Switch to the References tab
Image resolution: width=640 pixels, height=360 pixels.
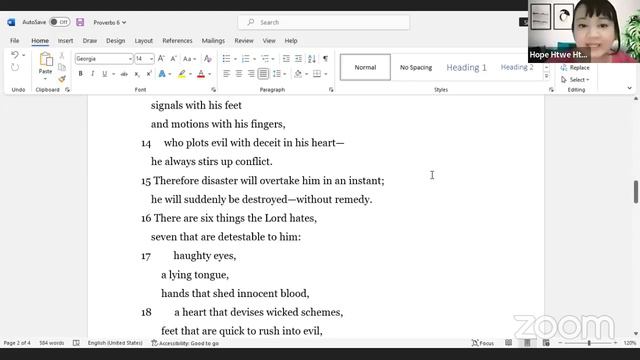point(177,41)
